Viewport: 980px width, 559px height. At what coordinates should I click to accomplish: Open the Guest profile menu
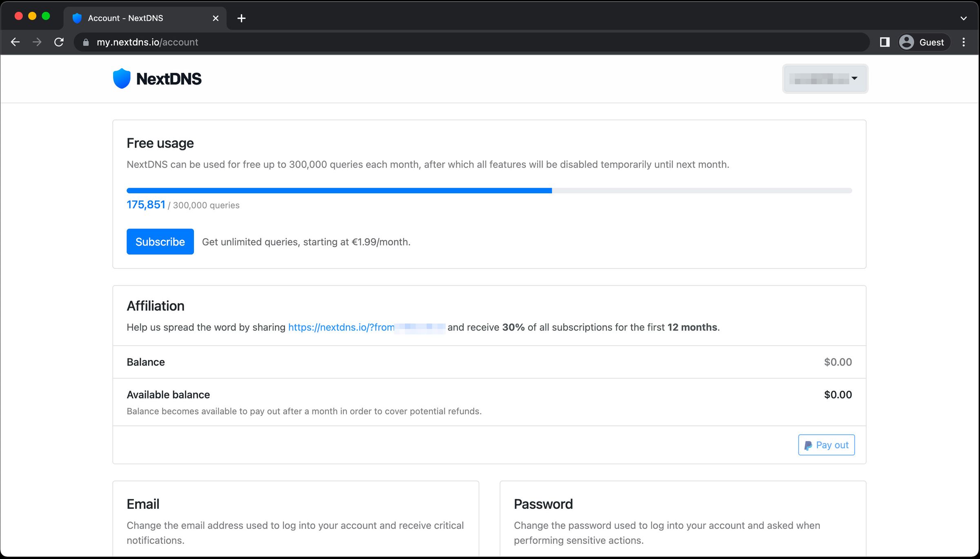click(924, 42)
